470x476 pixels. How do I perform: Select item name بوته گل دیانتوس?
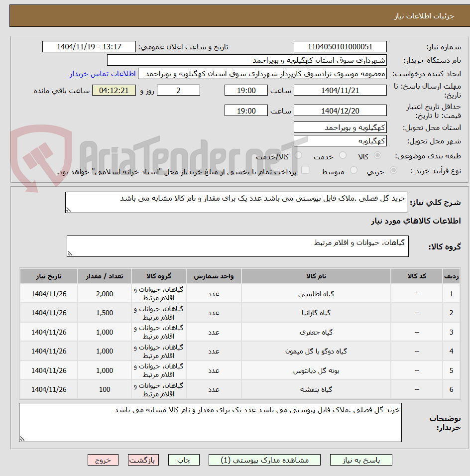tap(316, 370)
